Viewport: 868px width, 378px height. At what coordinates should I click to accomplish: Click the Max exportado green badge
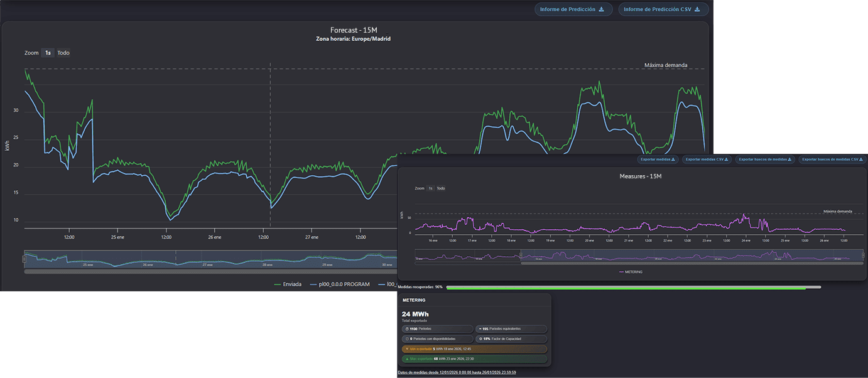(x=474, y=359)
